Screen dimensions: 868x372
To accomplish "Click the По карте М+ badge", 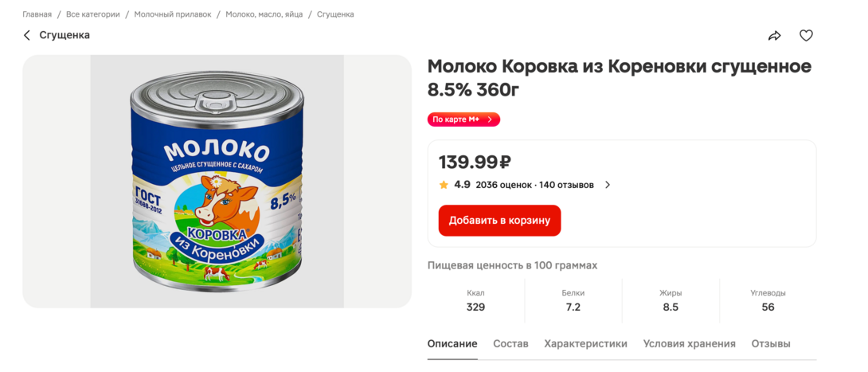I will [463, 119].
